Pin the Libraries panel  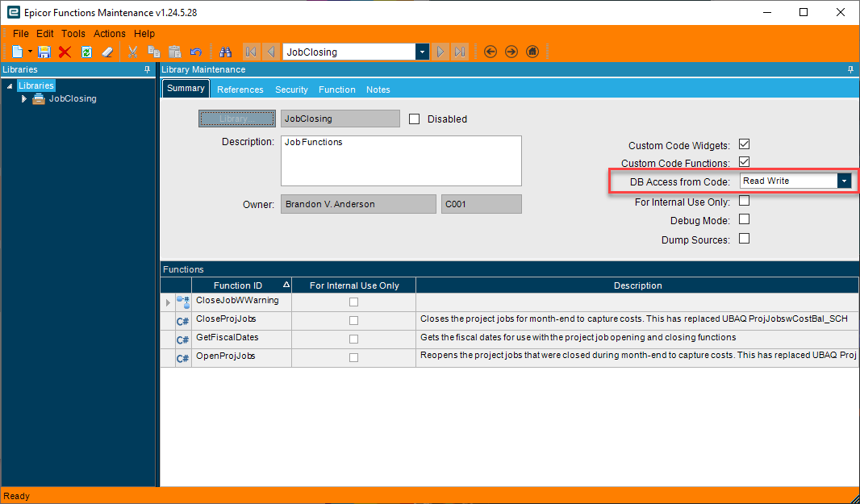[147, 69]
